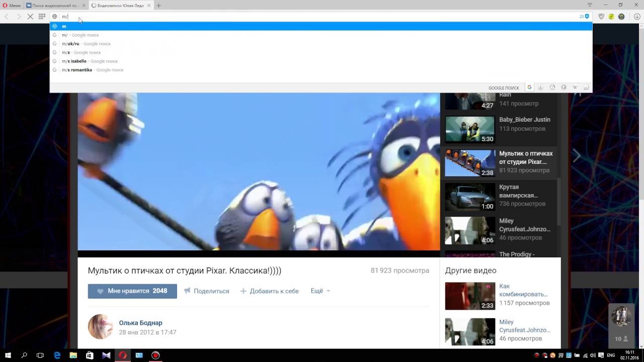Open the tab menu icon in title bar

(x=590, y=5)
